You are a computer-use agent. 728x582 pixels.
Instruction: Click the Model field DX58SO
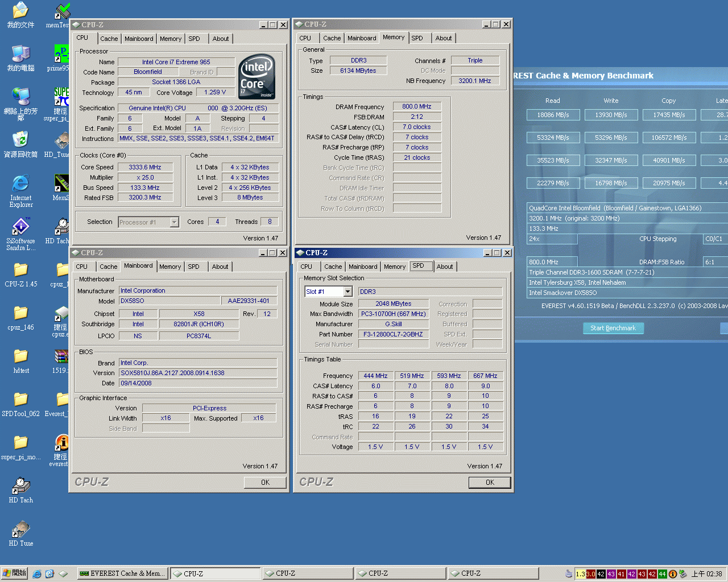tap(169, 301)
